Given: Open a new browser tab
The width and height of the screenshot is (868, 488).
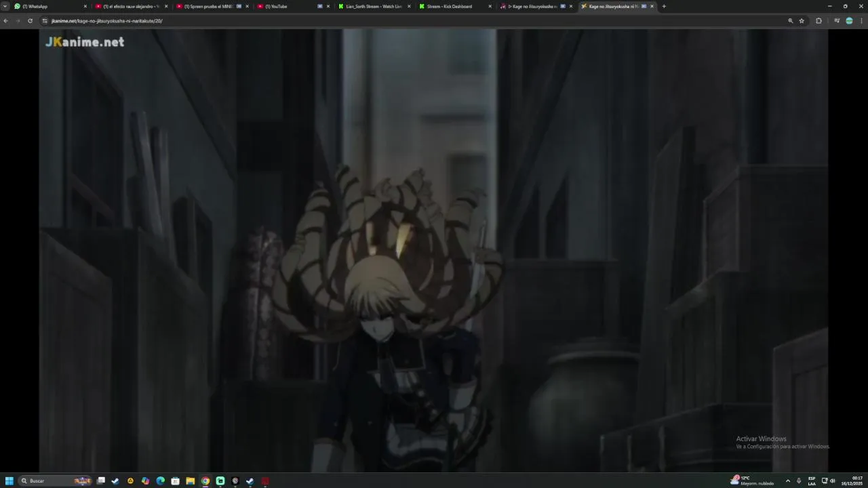Looking at the screenshot, I should [664, 6].
